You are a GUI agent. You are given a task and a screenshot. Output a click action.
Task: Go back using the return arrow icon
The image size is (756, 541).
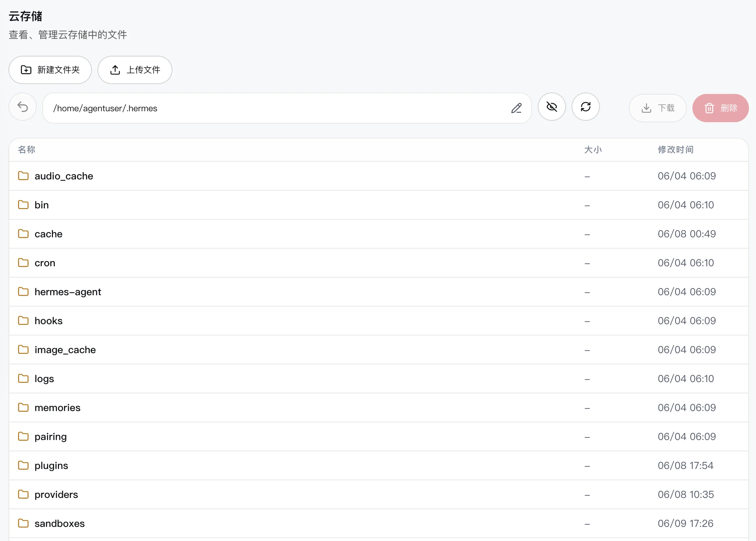(x=23, y=107)
